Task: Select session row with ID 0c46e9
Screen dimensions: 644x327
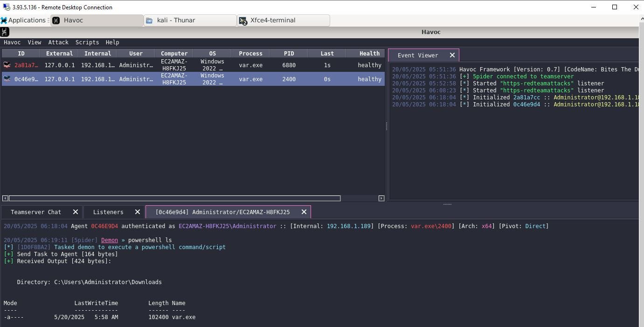Action: pyautogui.click(x=193, y=79)
